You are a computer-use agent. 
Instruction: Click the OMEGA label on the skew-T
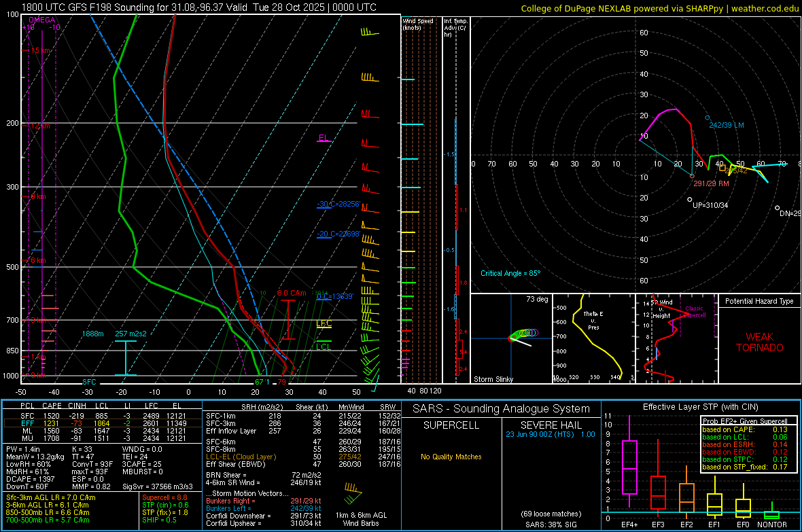41,20
